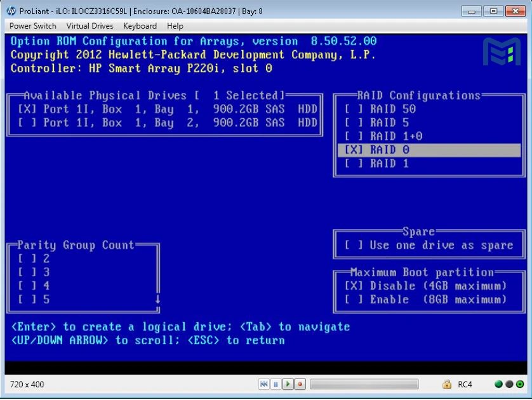Image resolution: width=532 pixels, height=400 pixels.
Task: Select Parity Group Count 2
Action: (34, 258)
